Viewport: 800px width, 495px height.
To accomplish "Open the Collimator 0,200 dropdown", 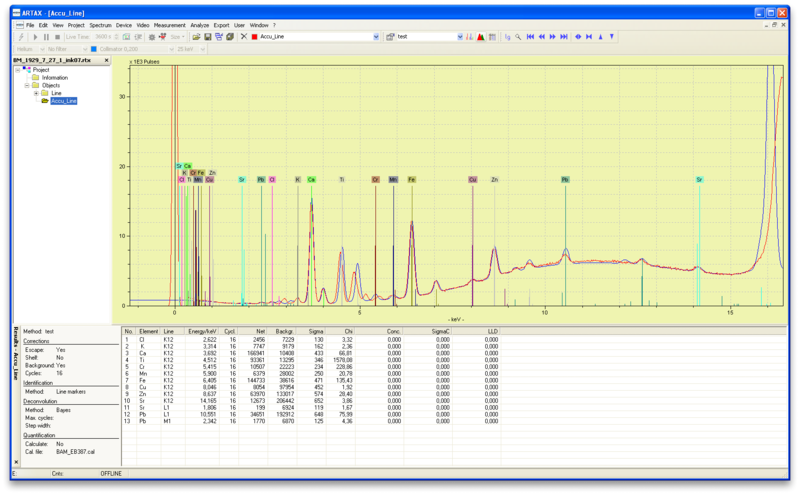I will 171,49.
